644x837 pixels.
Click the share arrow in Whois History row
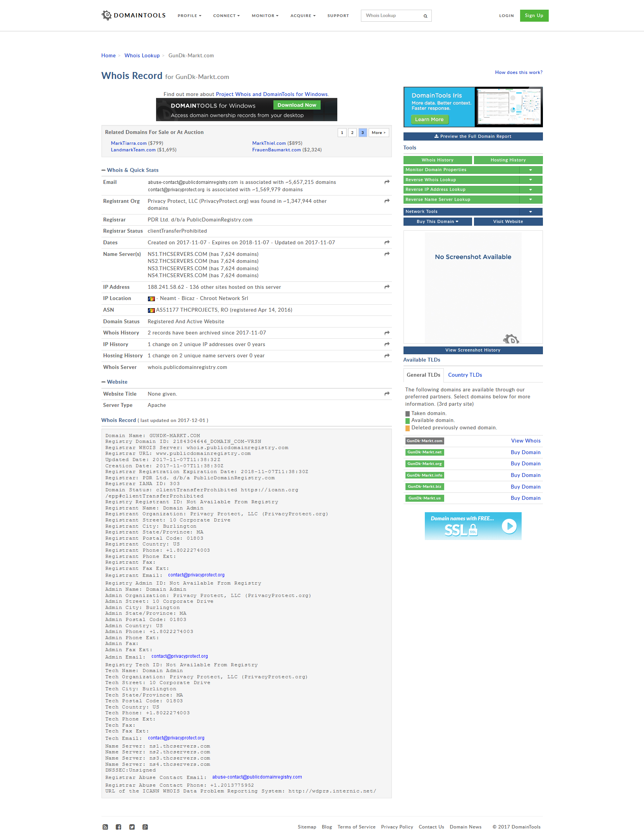pyautogui.click(x=386, y=333)
